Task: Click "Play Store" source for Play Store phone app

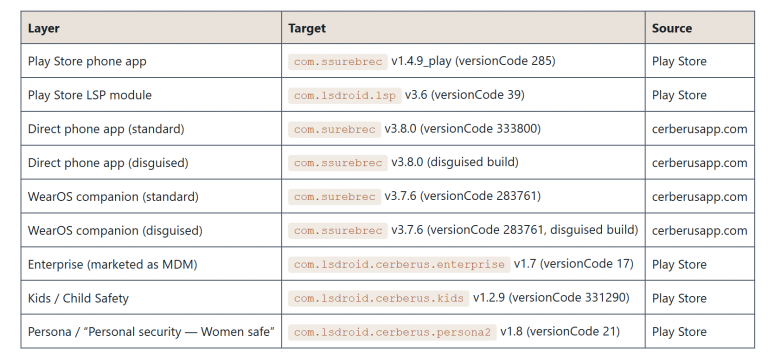Action: click(679, 61)
